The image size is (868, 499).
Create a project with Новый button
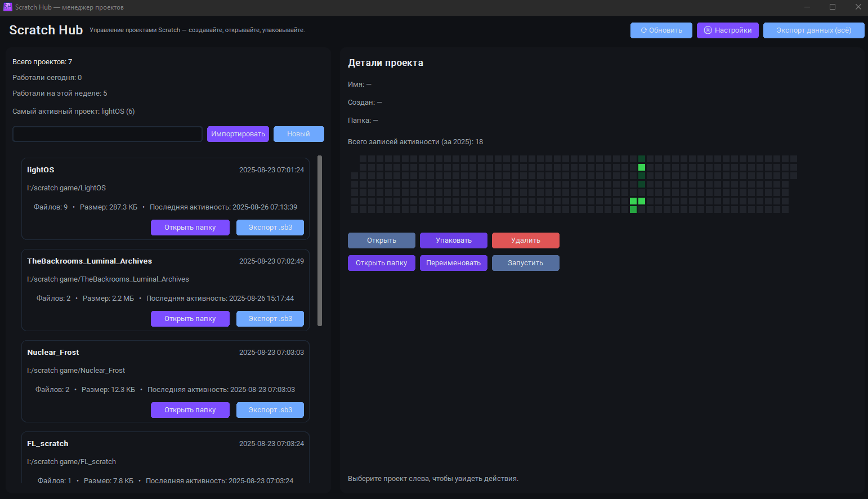(299, 134)
